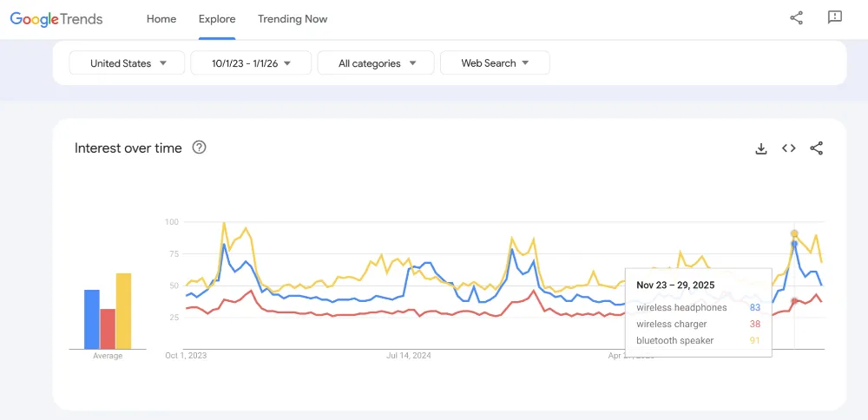
Task: Click the "Jul 14, 2024" axis label
Action: [x=409, y=355]
